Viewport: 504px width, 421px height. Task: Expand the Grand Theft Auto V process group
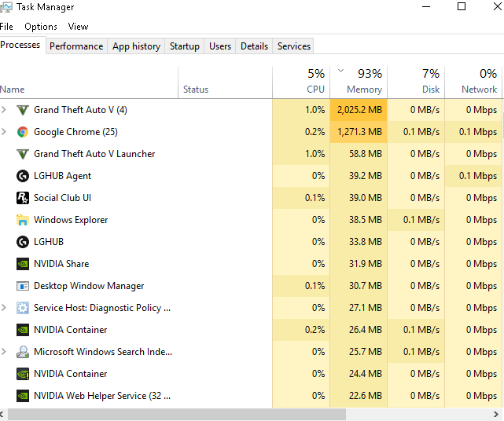click(5, 110)
